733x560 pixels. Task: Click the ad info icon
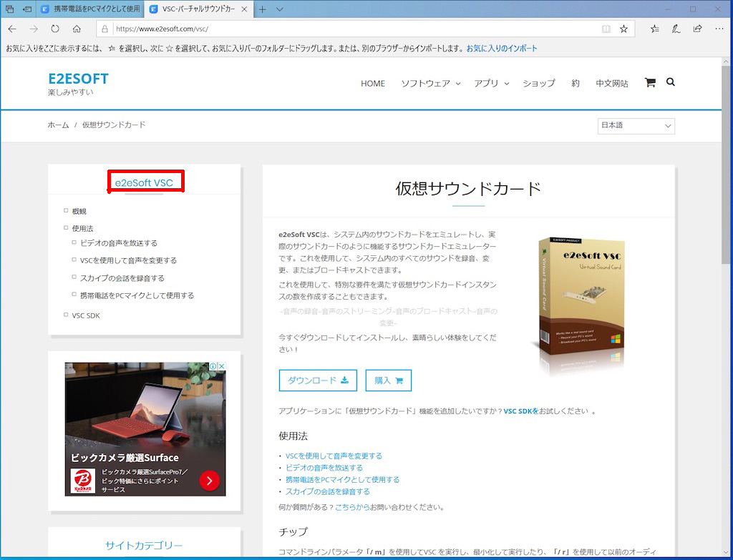coord(213,366)
